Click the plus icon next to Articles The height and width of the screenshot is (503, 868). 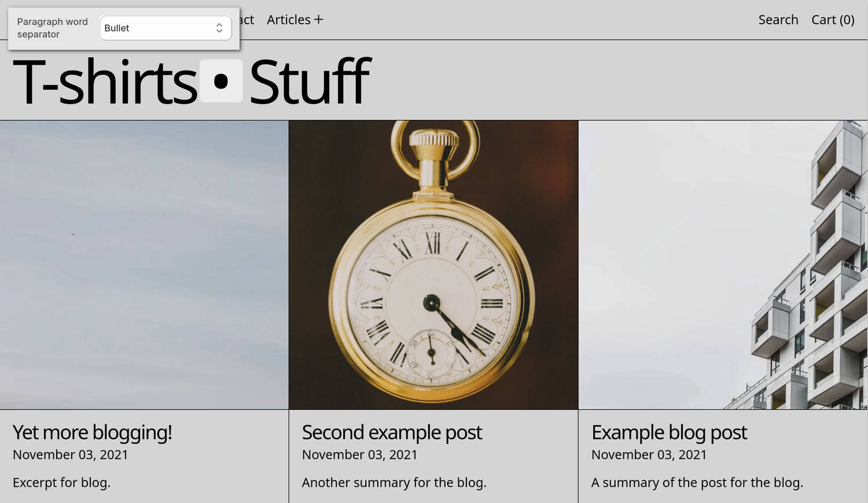(x=318, y=19)
